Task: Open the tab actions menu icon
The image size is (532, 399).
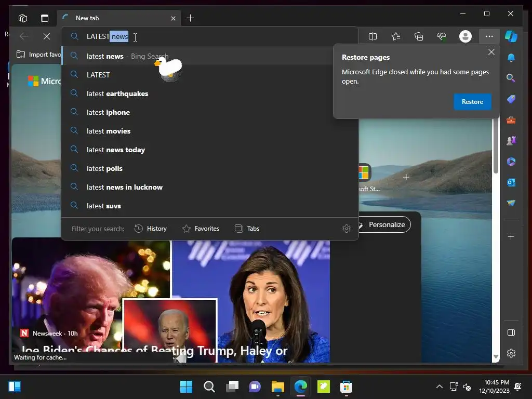Action: [45, 18]
